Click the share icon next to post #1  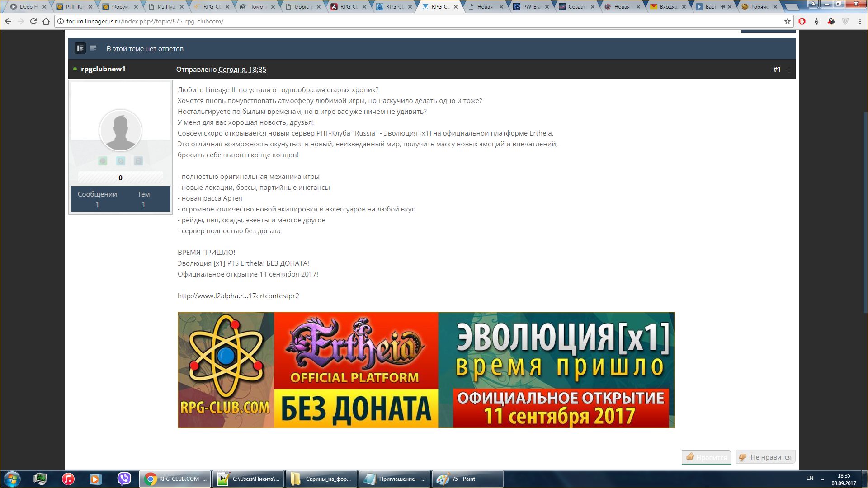tap(788, 70)
